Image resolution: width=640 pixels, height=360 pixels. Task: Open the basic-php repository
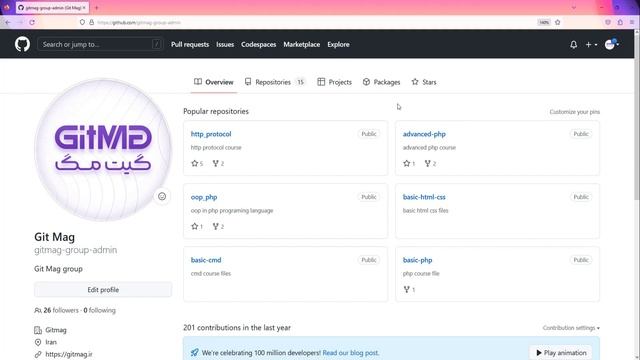tap(417, 260)
